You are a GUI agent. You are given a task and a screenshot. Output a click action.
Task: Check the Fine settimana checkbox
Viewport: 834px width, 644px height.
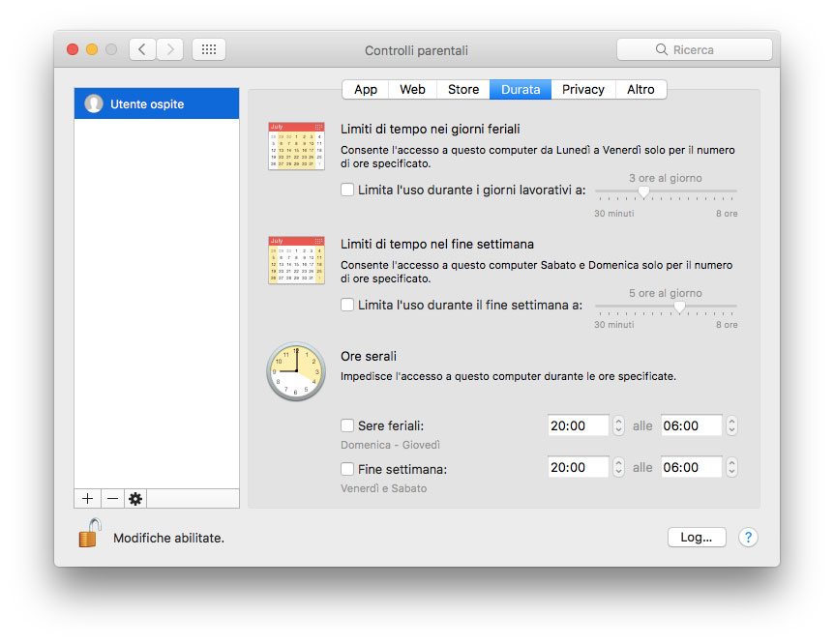click(x=346, y=469)
